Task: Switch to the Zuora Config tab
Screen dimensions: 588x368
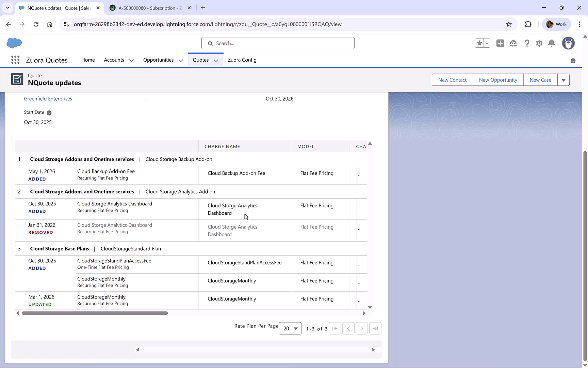Action: point(242,60)
